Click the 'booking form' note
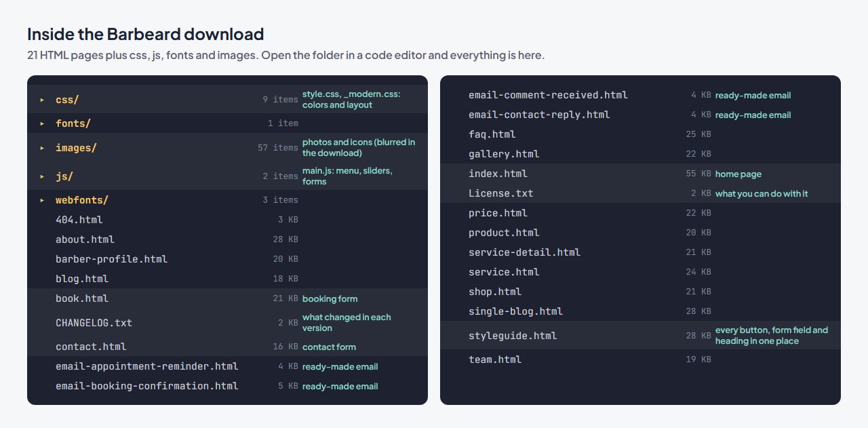 pyautogui.click(x=330, y=299)
